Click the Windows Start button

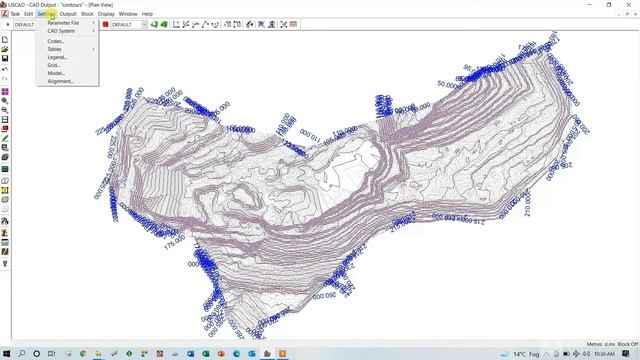coord(7,353)
